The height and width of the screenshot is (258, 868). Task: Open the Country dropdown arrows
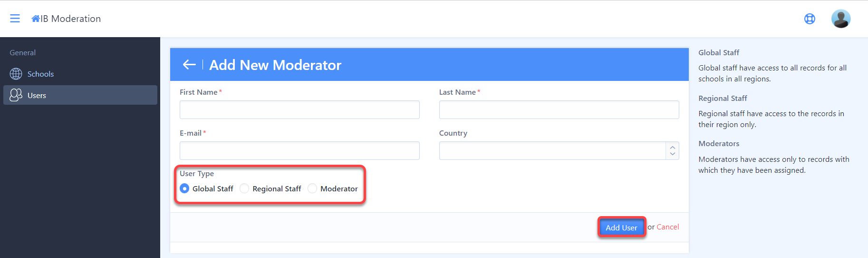tap(672, 150)
